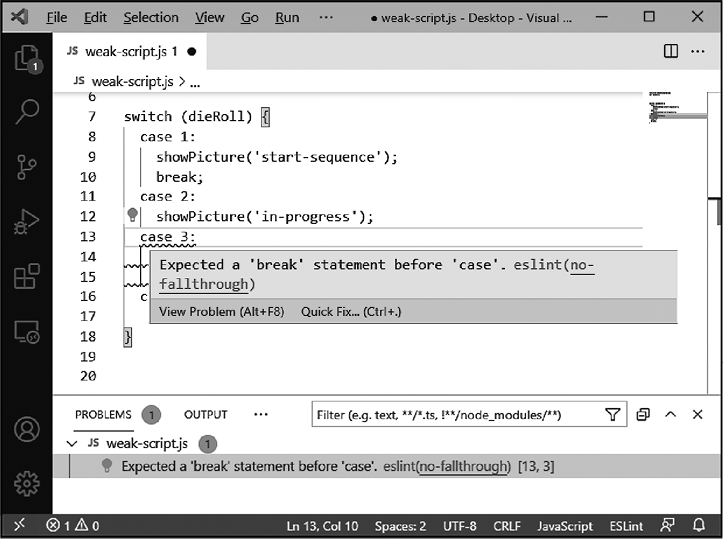Click View Problem in hover tooltip

[x=221, y=312]
